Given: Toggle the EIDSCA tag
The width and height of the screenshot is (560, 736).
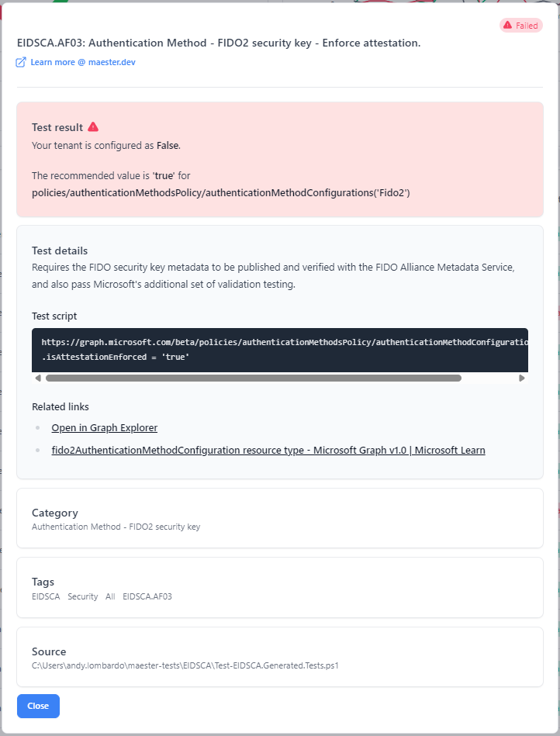Looking at the screenshot, I should 46,596.
